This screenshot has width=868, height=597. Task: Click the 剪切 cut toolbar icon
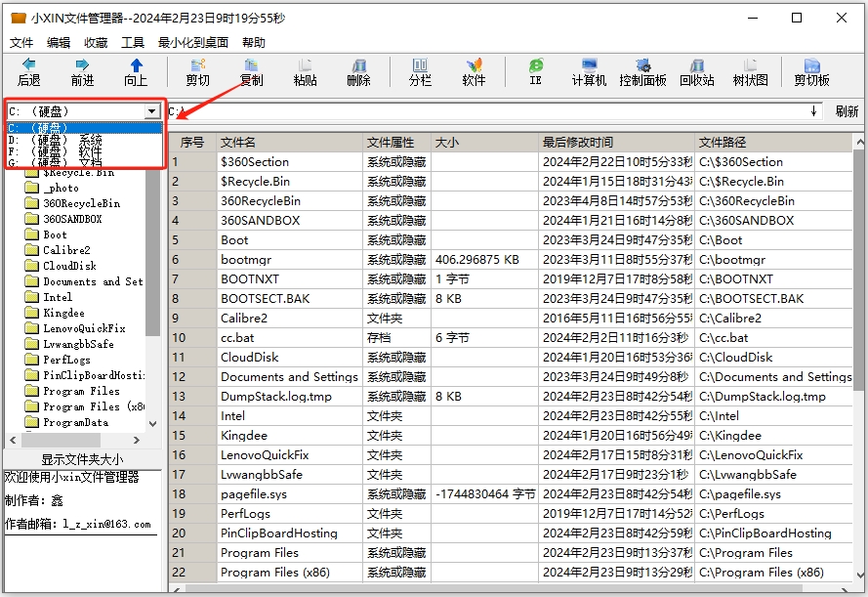click(197, 64)
